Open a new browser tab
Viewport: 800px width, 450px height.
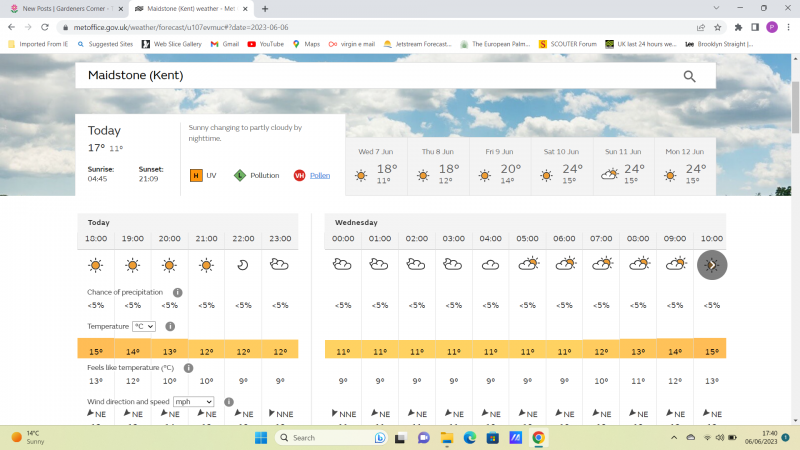coord(265,9)
